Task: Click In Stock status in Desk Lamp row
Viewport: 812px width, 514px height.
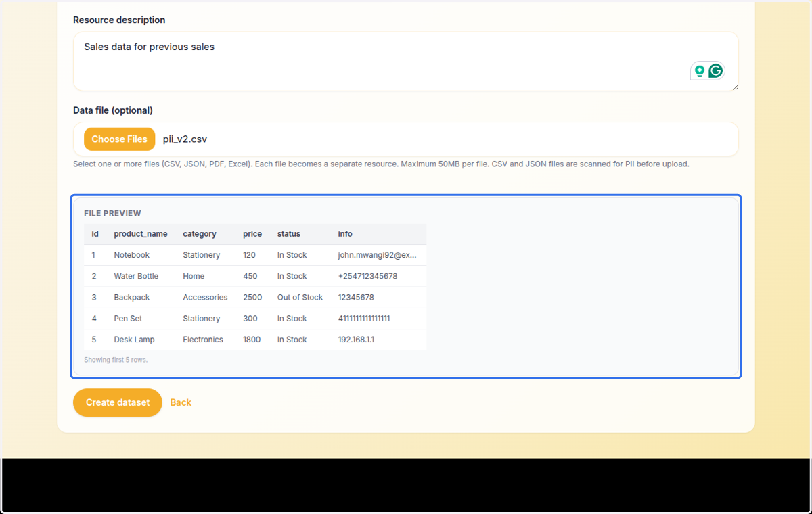Action: [x=292, y=340]
